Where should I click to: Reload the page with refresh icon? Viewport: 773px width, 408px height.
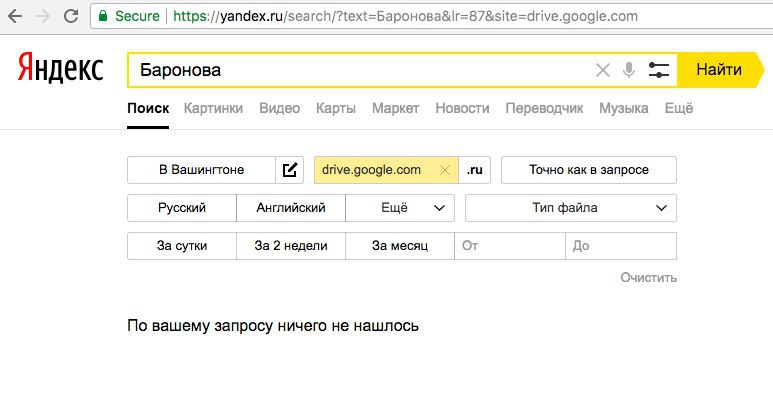pos(71,16)
